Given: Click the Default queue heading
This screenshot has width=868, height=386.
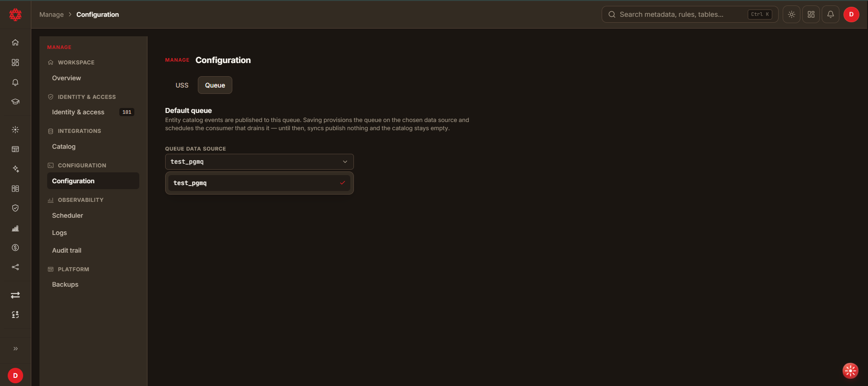Looking at the screenshot, I should tap(188, 111).
